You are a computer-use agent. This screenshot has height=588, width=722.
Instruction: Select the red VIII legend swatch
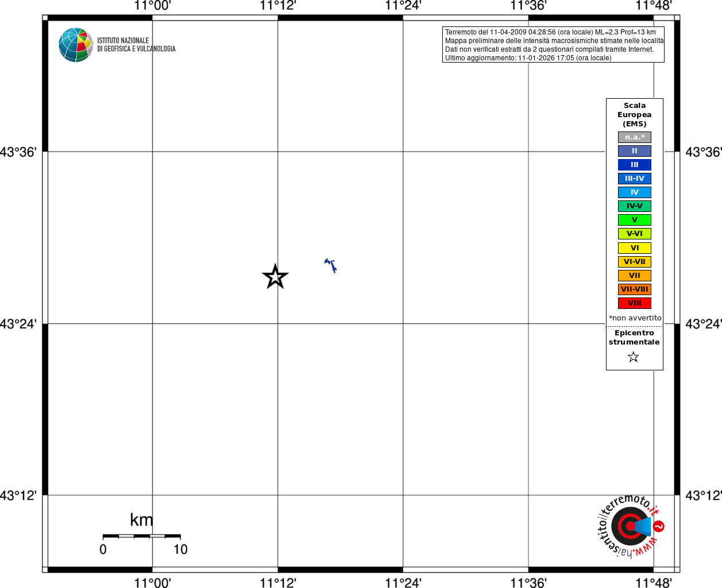coord(635,303)
